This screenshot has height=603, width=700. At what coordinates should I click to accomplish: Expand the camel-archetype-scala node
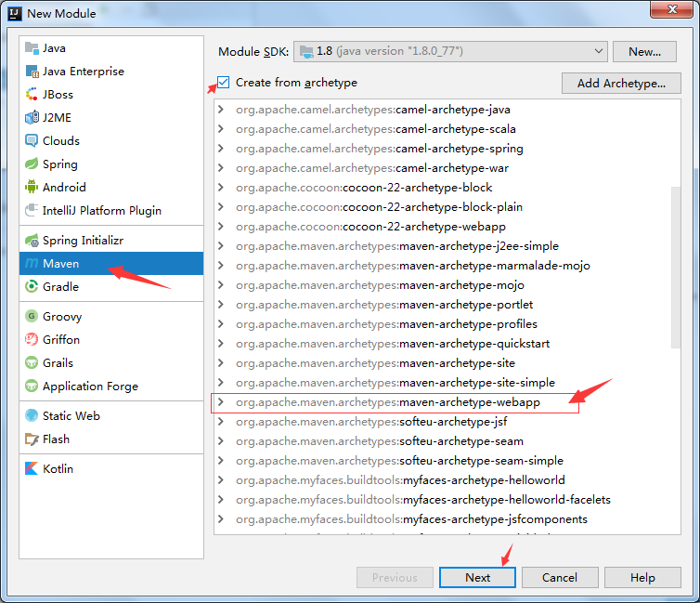[x=221, y=128]
